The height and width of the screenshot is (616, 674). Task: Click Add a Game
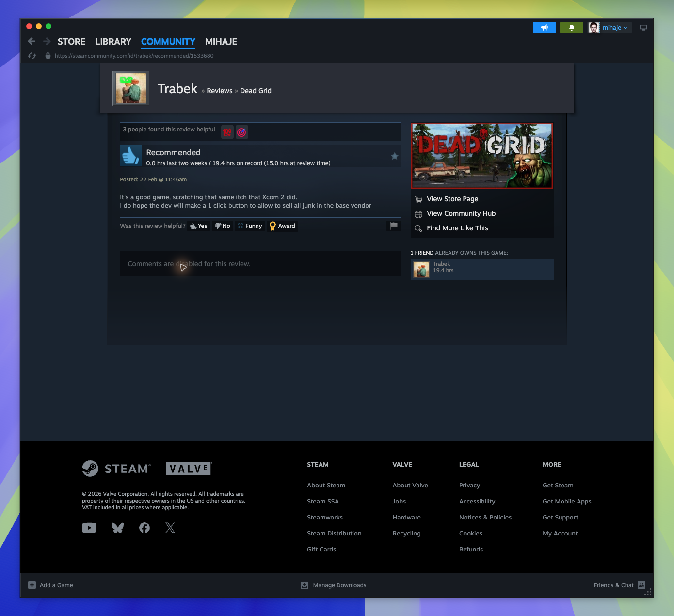(50, 585)
